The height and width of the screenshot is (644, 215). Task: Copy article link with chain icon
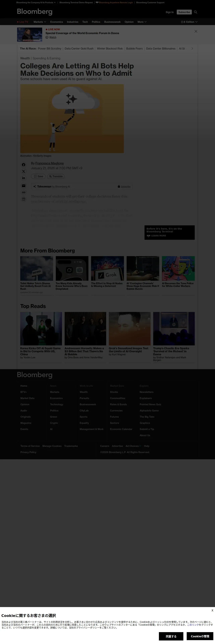click(24, 192)
